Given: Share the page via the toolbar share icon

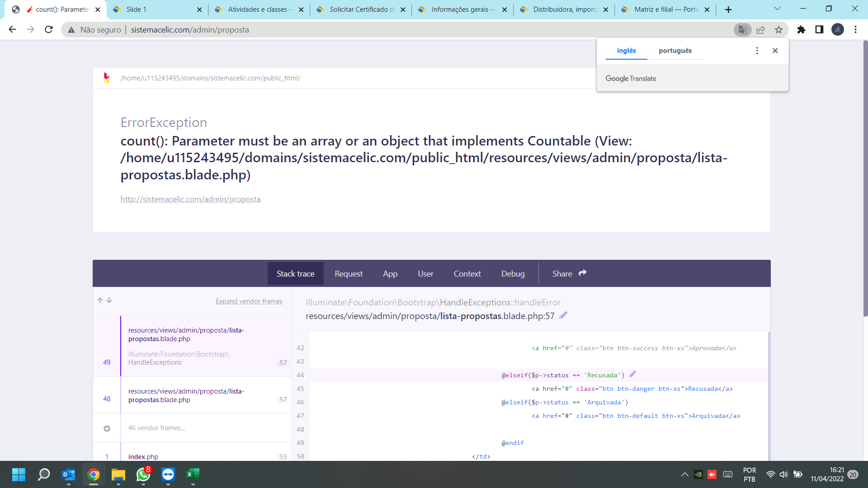Looking at the screenshot, I should click(x=761, y=29).
